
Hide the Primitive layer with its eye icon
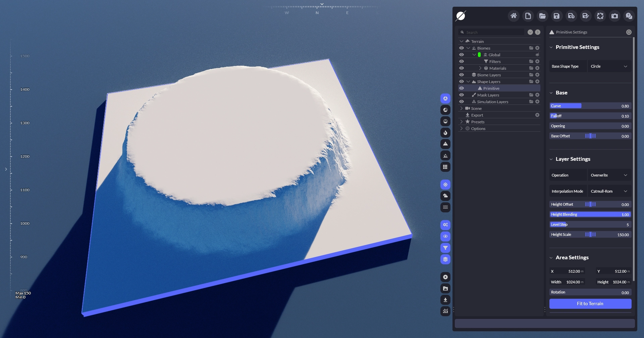click(462, 88)
